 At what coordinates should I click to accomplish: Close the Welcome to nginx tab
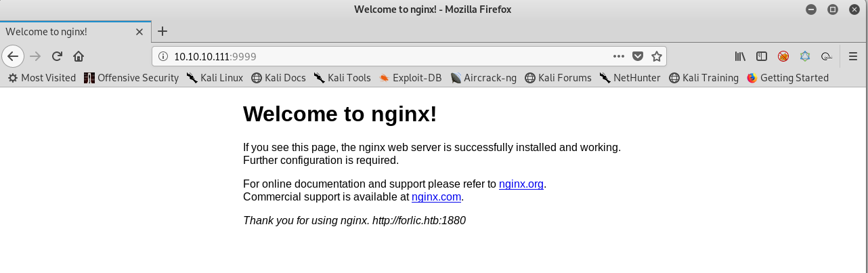tap(139, 32)
